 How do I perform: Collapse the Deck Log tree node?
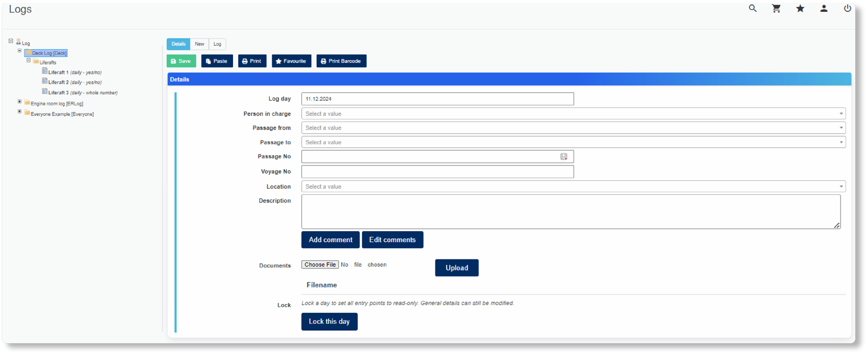point(20,51)
